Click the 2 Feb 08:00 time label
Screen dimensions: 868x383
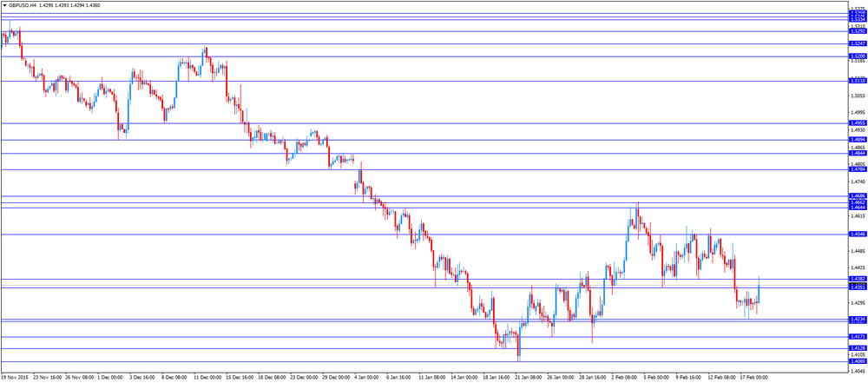pos(624,376)
